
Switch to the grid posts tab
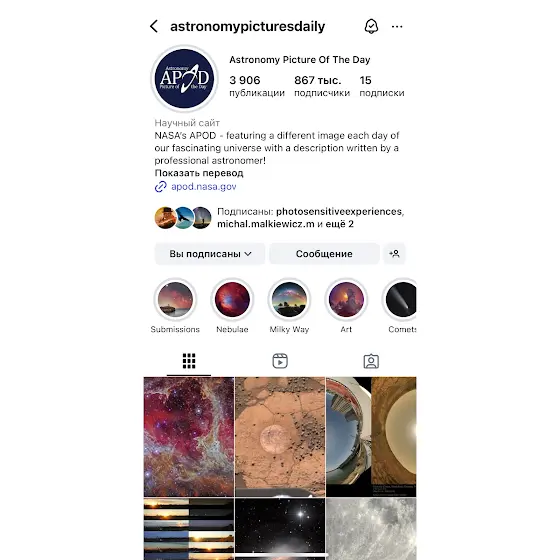pos(189,361)
